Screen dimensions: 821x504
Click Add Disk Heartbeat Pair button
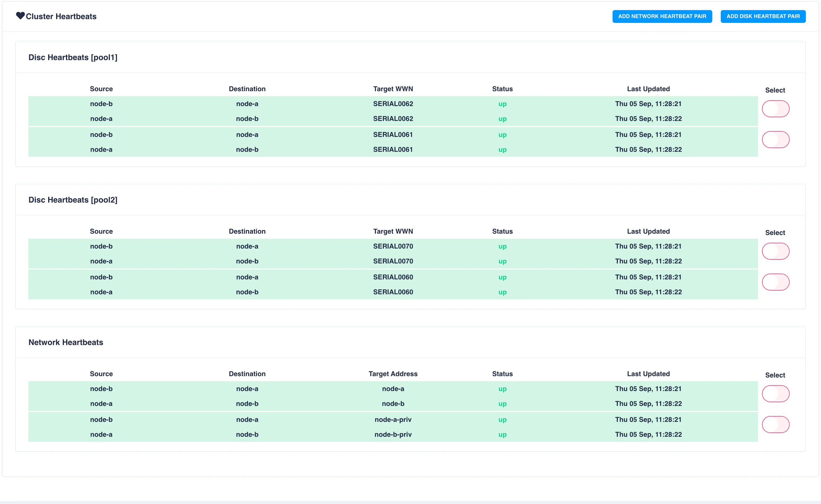[763, 16]
